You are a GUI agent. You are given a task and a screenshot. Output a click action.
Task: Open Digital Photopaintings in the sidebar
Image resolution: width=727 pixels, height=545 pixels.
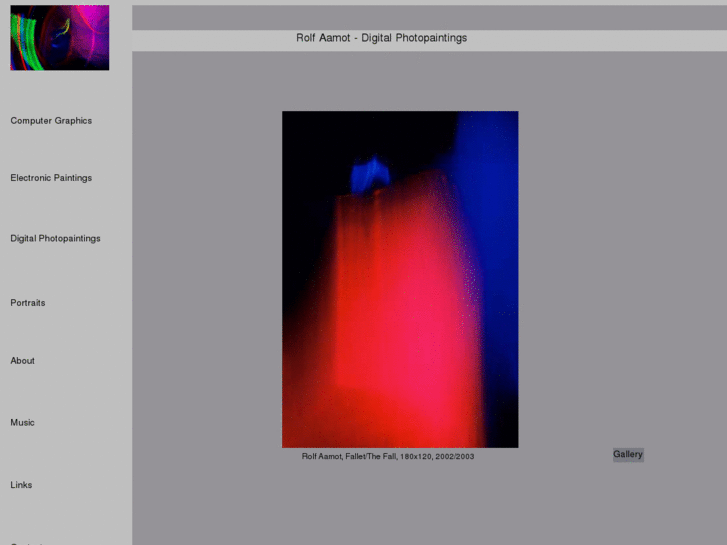(x=55, y=238)
